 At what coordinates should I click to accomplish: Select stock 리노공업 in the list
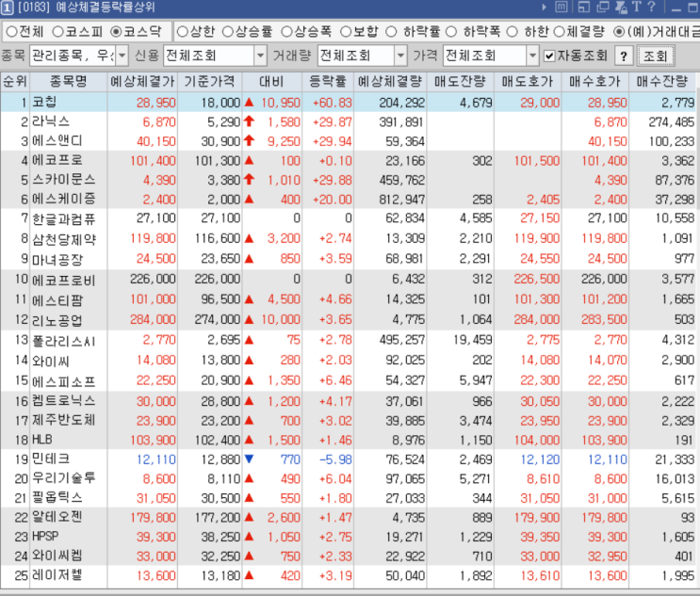pyautogui.click(x=57, y=320)
